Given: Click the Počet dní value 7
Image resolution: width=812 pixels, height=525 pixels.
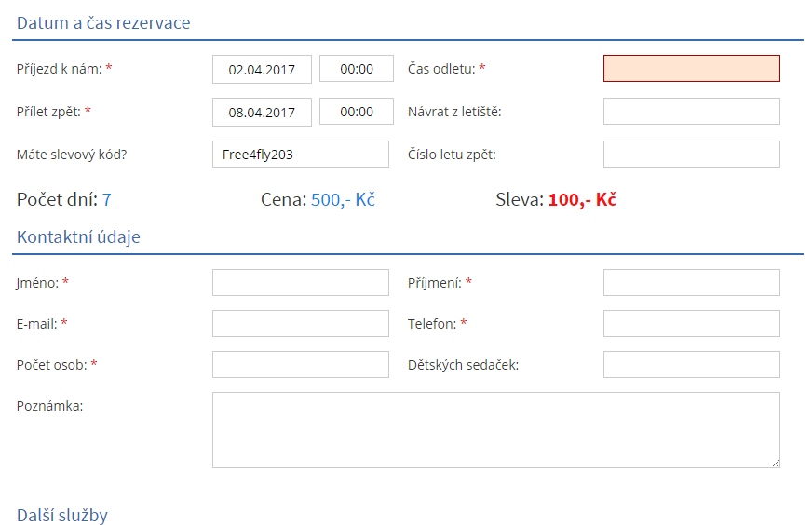Looking at the screenshot, I should (107, 200).
